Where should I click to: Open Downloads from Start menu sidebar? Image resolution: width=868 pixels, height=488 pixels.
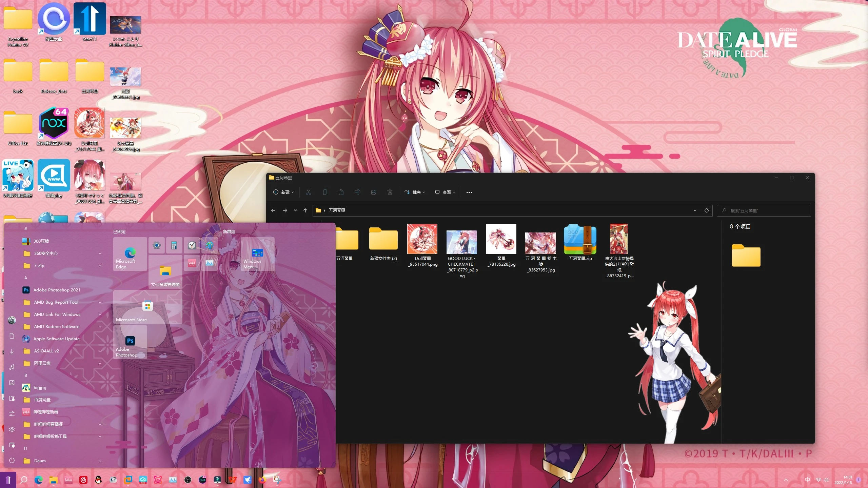tap(12, 351)
